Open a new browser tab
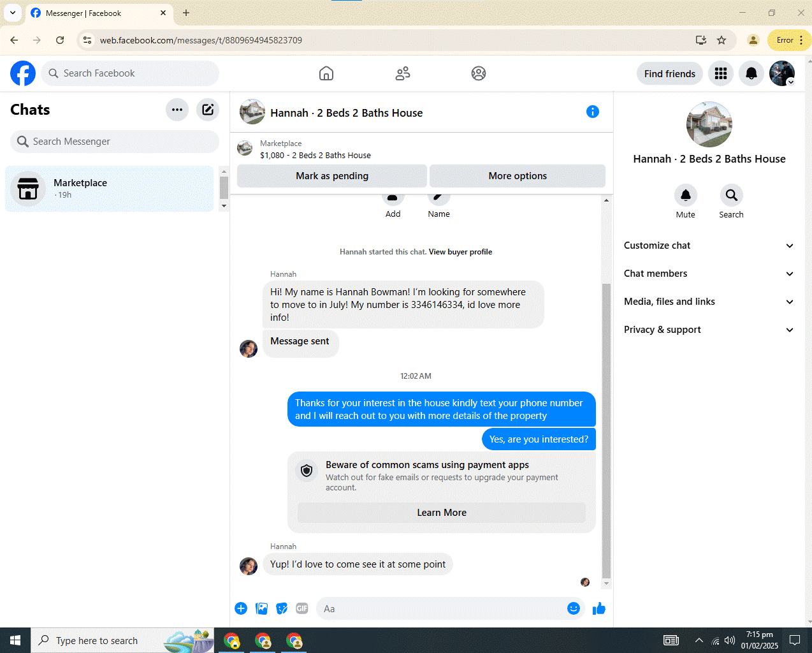The width and height of the screenshot is (812, 653). tap(186, 13)
